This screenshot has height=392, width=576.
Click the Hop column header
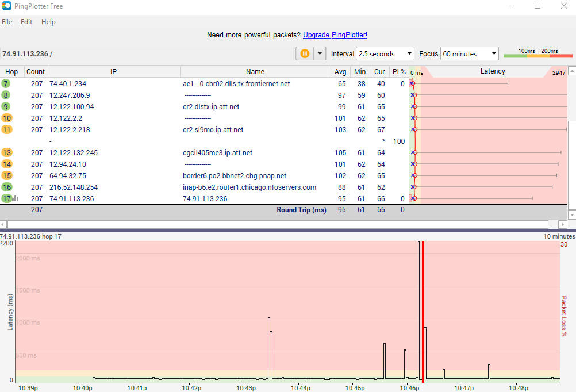(x=11, y=72)
